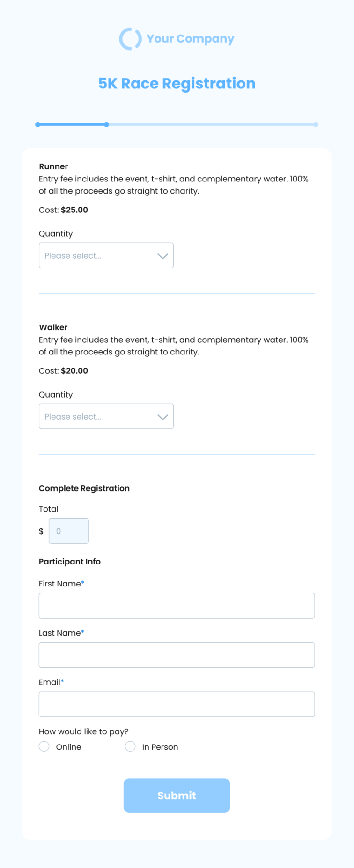Open the Runner Quantity dropdown
The height and width of the screenshot is (868, 354).
pos(106,255)
